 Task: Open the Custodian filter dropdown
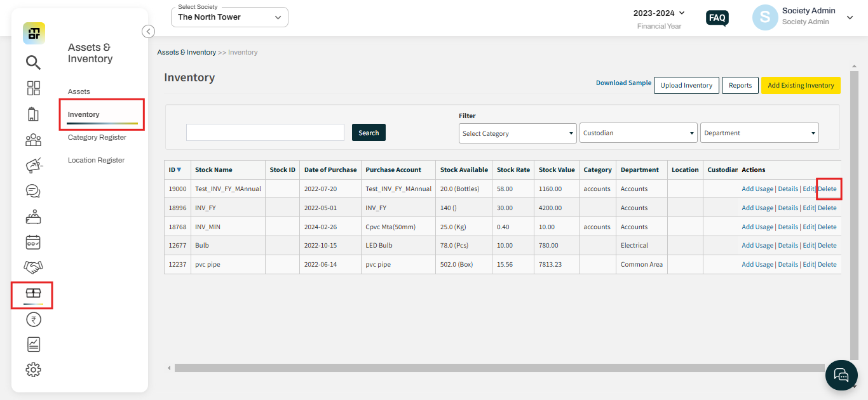tap(639, 133)
